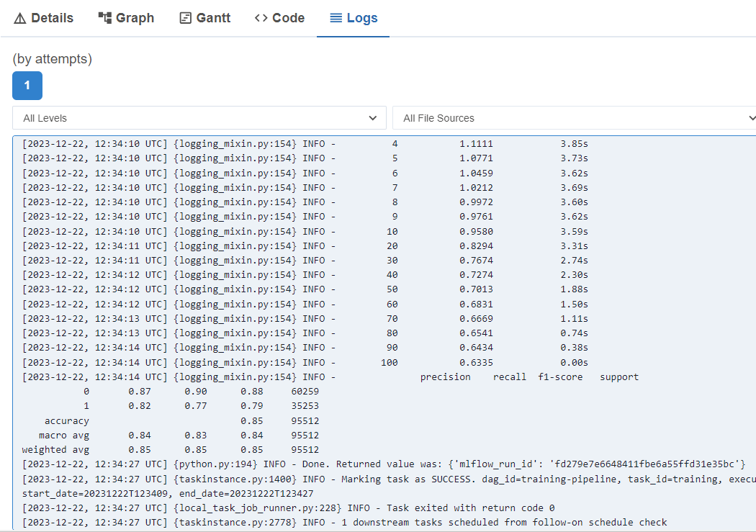Click the log line with loss 0.9972
Viewport: 756px width, 532px height.
[x=305, y=202]
